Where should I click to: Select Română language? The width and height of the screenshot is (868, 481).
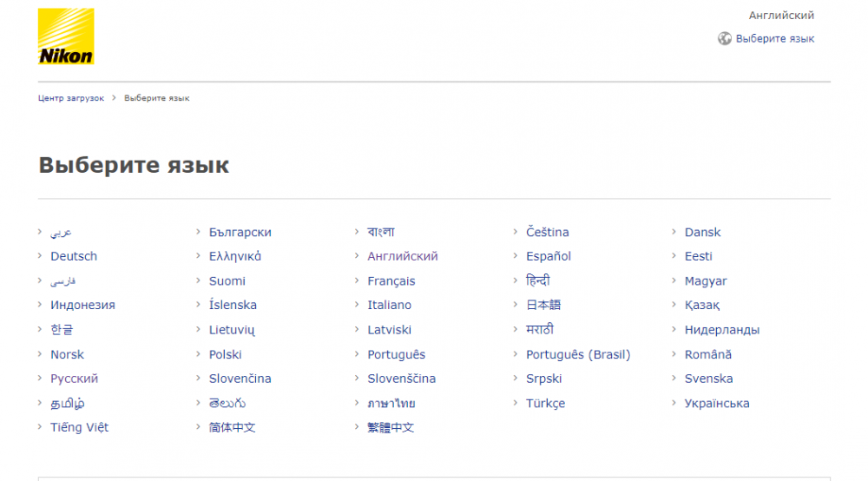[x=708, y=354]
